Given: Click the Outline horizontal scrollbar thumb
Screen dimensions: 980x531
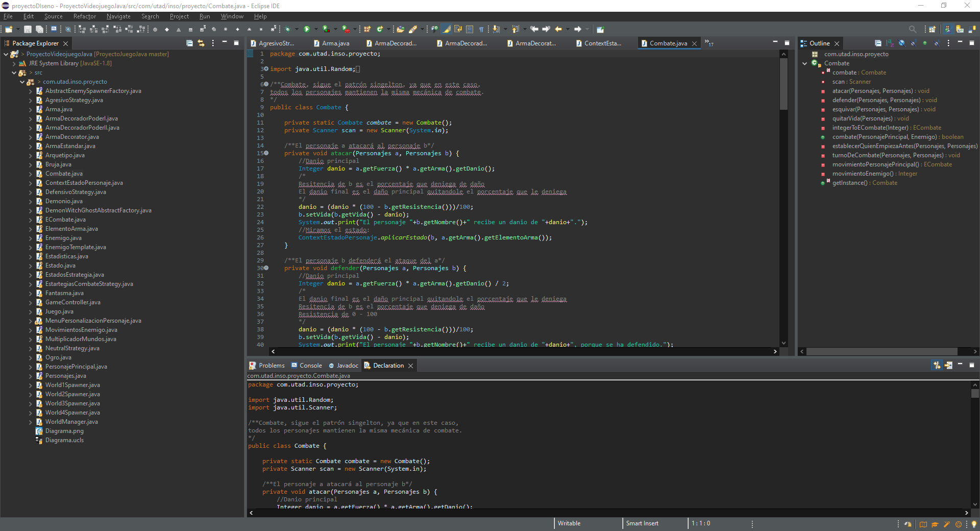Looking at the screenshot, I should [x=882, y=351].
